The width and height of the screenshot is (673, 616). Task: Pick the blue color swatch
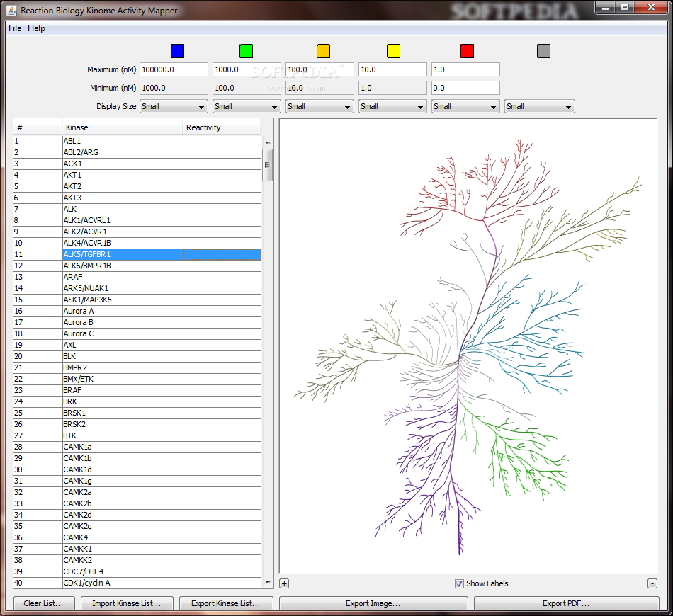(177, 50)
